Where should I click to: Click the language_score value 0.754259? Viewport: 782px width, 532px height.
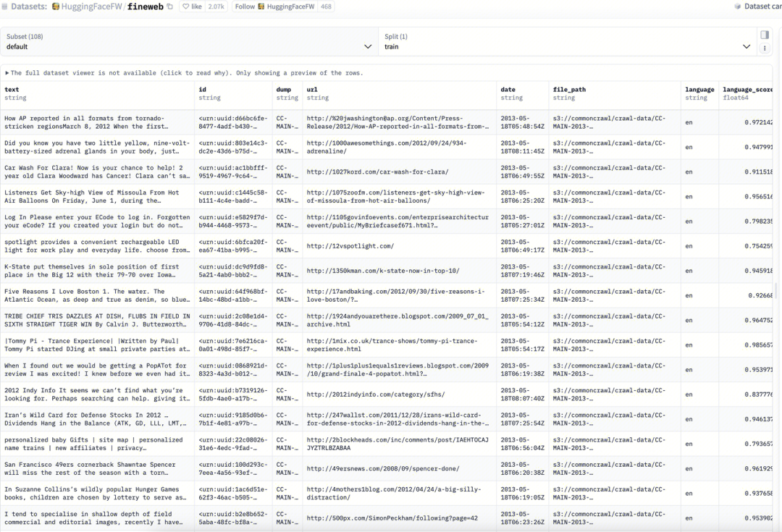[747, 246]
